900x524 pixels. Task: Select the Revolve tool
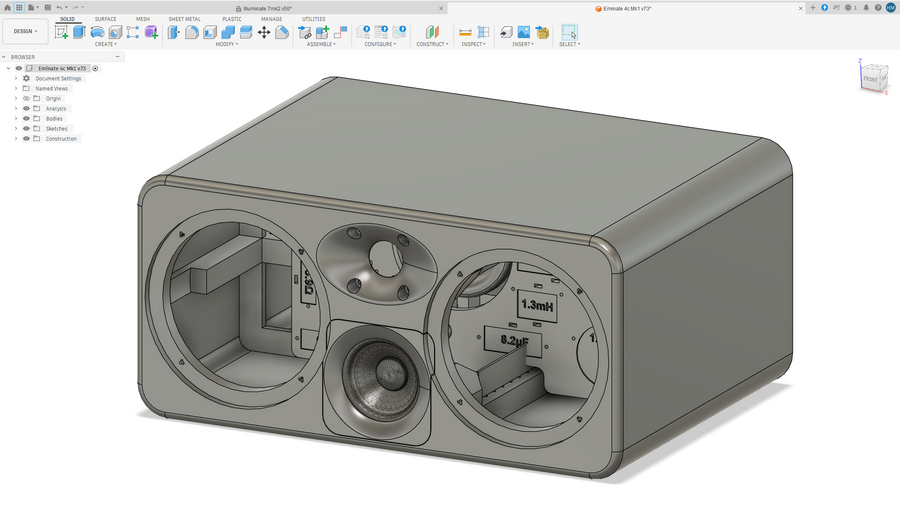pos(98,32)
